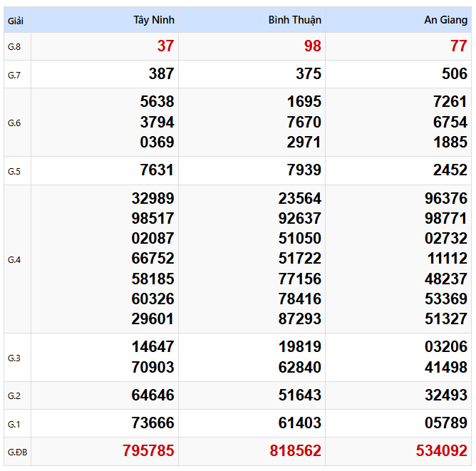Screen dimensions: 476x471
Task: Click Bình Thuận G.8 number 98
Action: pos(313,46)
